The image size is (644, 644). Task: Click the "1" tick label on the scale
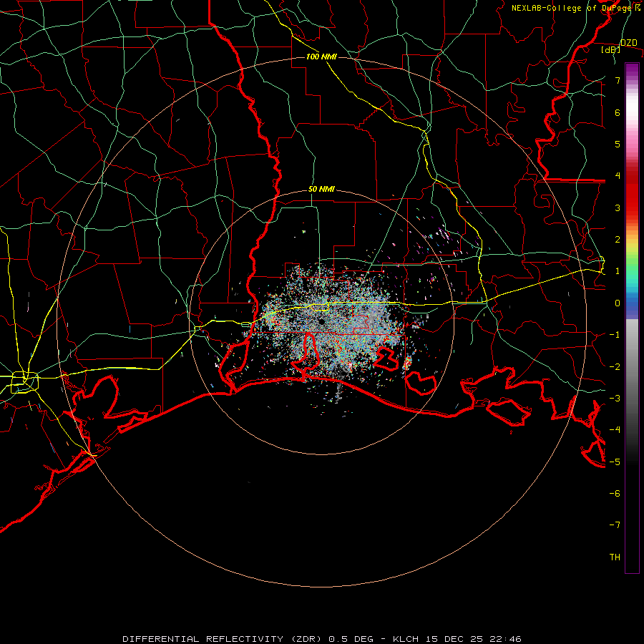coord(618,271)
